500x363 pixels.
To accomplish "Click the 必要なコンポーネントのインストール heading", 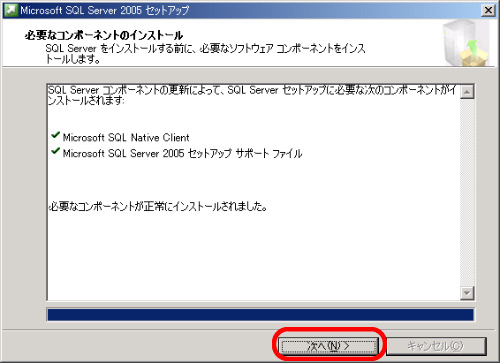I will coord(104,35).
